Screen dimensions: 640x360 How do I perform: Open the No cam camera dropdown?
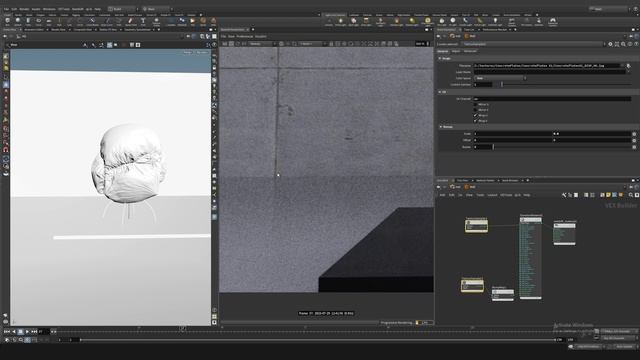[202, 53]
